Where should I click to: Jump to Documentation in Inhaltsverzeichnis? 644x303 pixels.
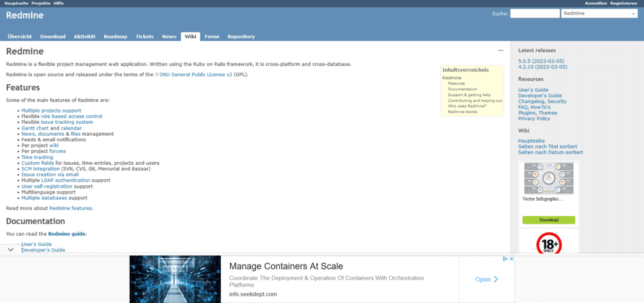(462, 89)
